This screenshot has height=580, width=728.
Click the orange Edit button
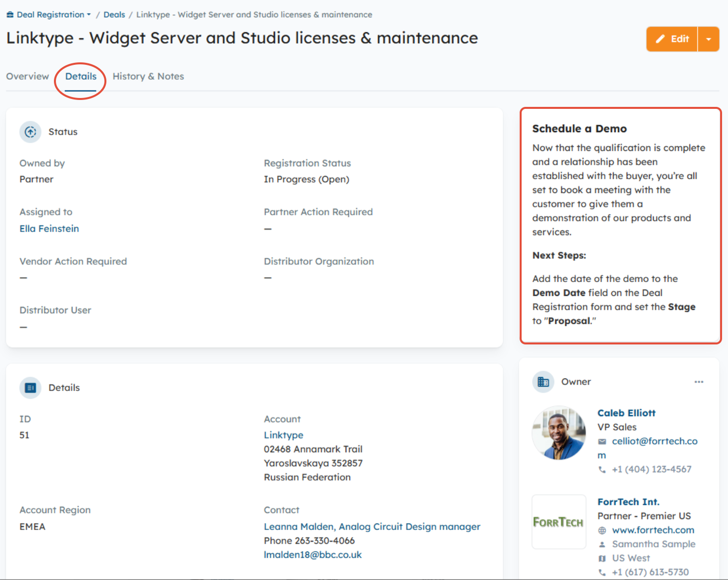672,39
